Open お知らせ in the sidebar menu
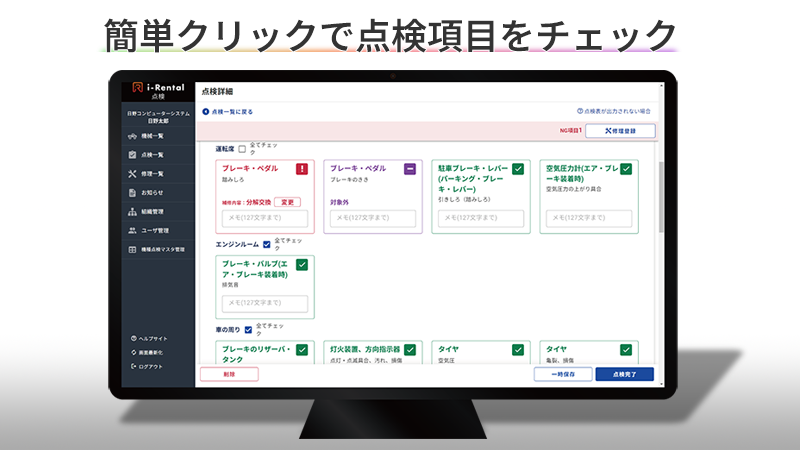The image size is (800, 450). 151,192
